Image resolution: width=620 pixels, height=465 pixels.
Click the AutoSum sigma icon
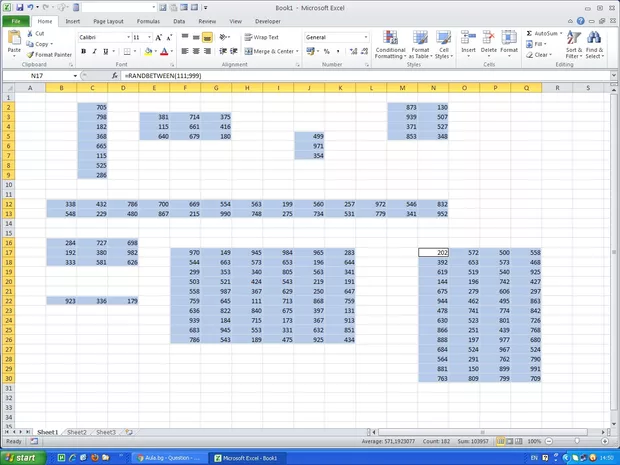(528, 34)
